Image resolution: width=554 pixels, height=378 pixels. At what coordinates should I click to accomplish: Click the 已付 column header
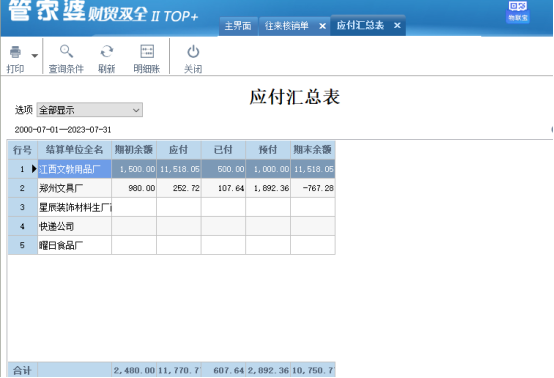(x=223, y=150)
